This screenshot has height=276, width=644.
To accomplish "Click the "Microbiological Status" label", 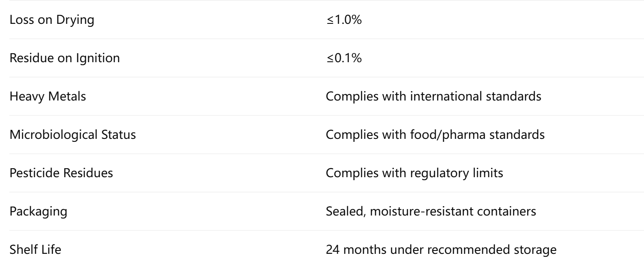I will (x=73, y=135).
